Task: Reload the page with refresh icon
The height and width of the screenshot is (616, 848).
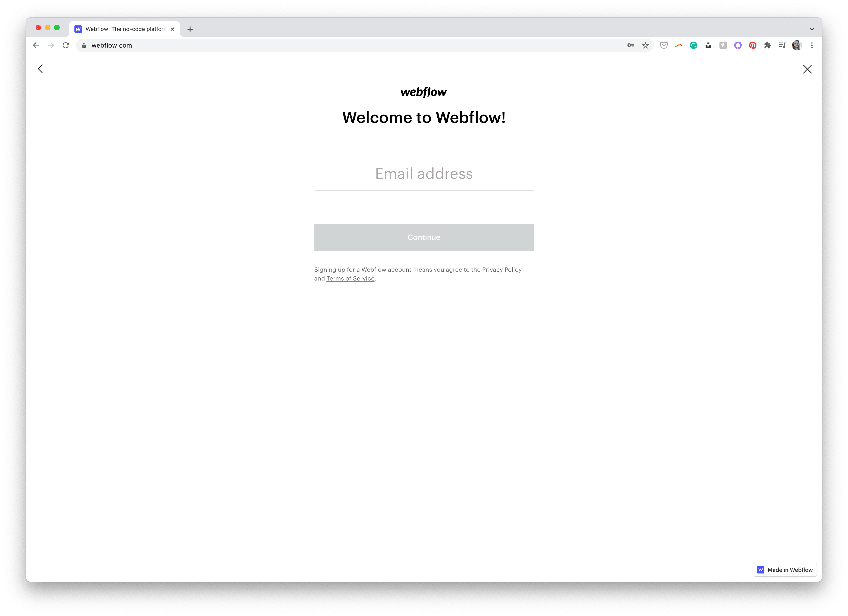Action: click(66, 45)
